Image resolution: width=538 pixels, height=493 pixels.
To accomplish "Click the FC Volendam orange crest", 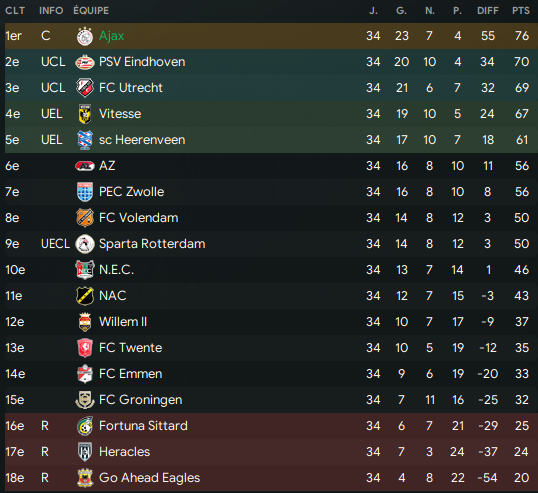I will [85, 218].
